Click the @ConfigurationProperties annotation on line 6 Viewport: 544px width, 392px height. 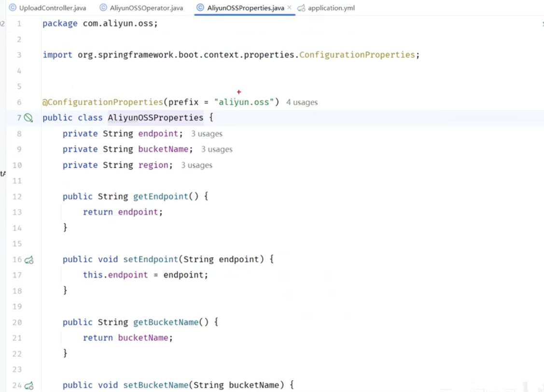(103, 102)
